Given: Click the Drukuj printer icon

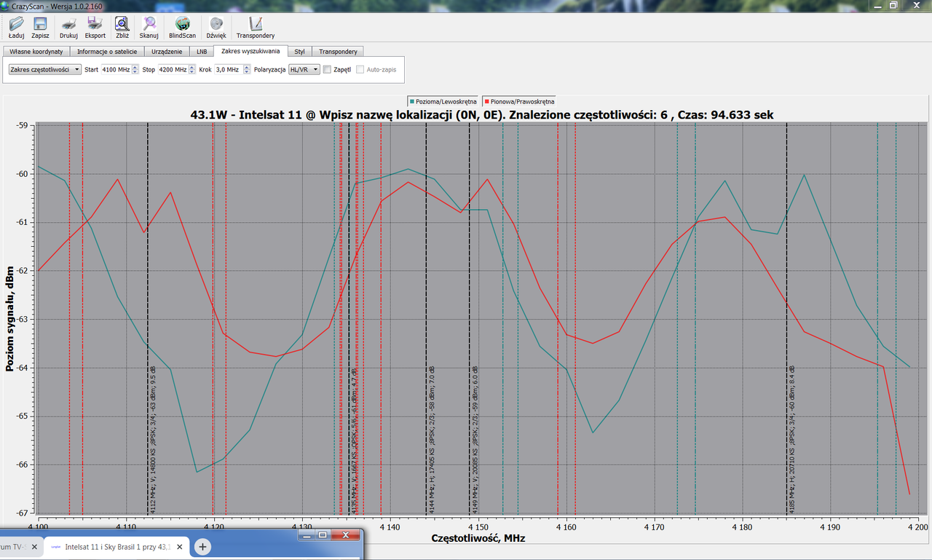Looking at the screenshot, I should tap(68, 24).
